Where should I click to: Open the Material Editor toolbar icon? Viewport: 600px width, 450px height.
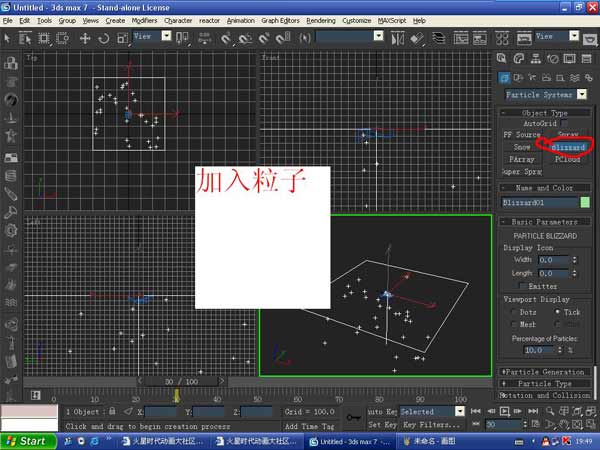coord(502,38)
